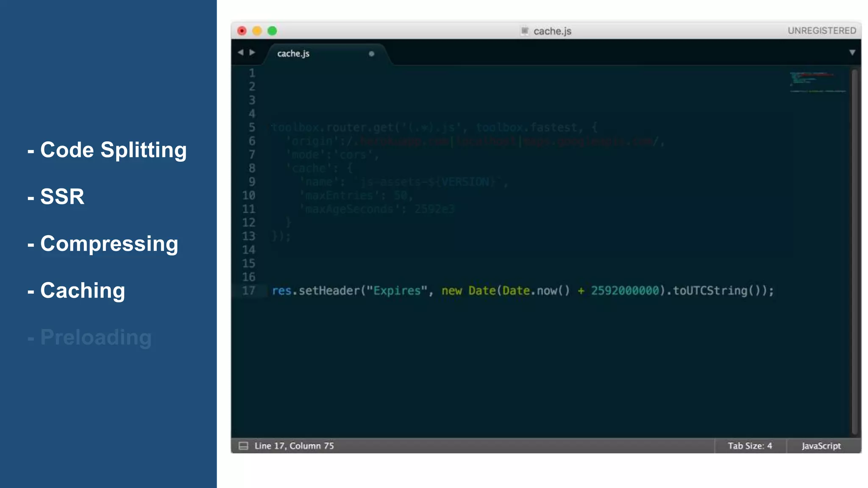Viewport: 868px width, 488px height.
Task: Click line number 17 in the gutter
Action: tap(249, 291)
